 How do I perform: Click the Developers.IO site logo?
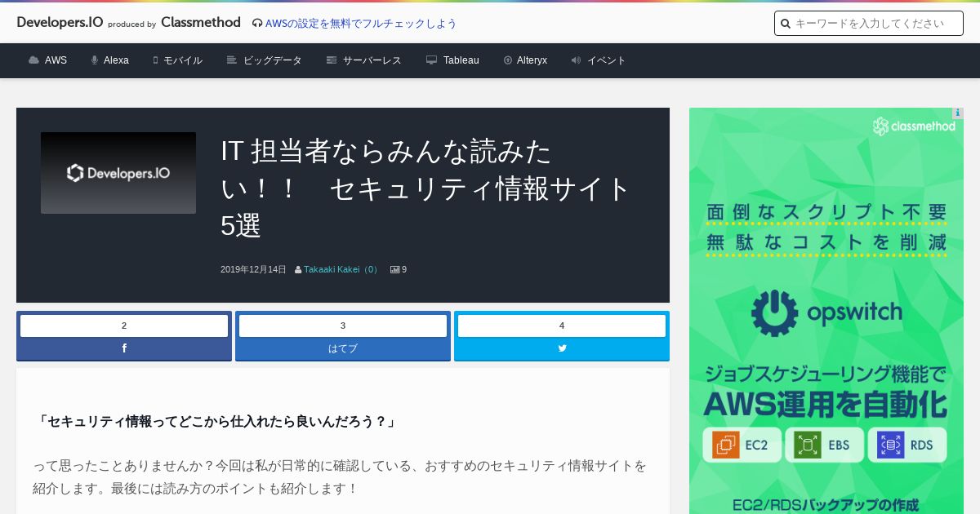[x=60, y=22]
